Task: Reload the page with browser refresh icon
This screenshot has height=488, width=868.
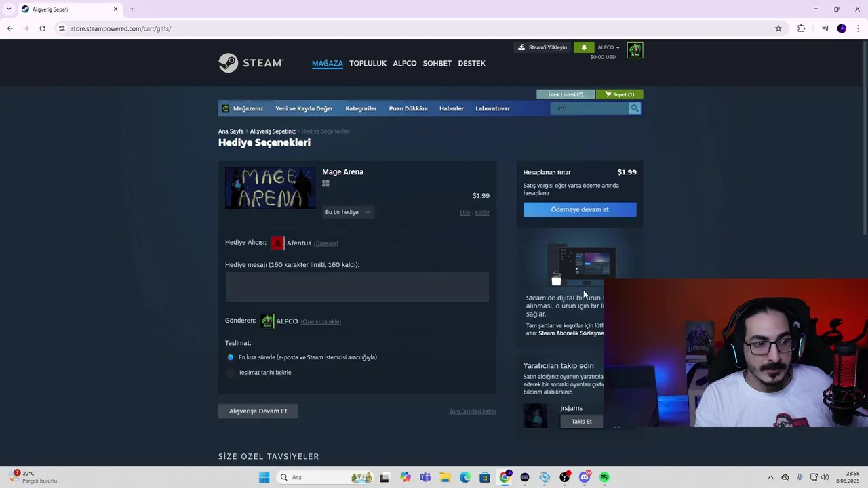Action: click(42, 28)
